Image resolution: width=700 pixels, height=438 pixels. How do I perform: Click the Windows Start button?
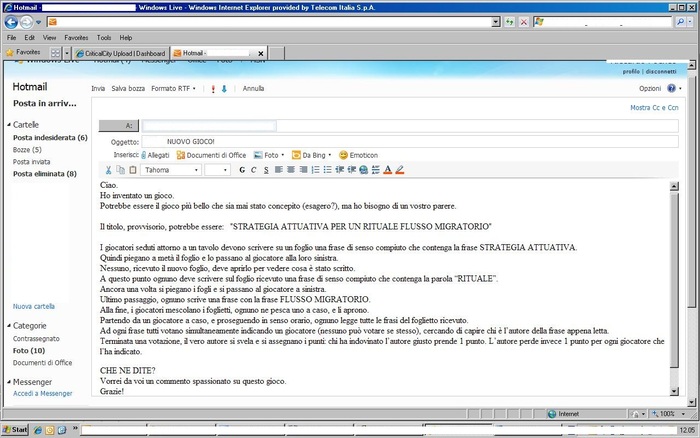pos(15,430)
